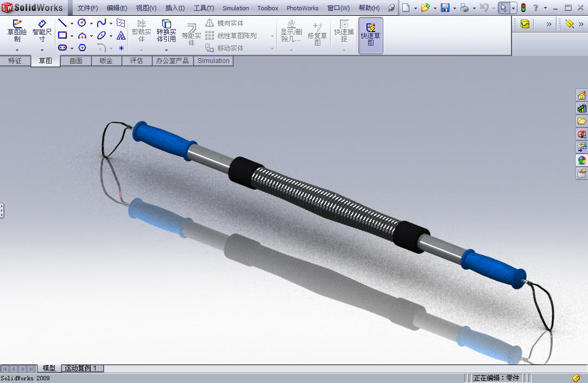The width and height of the screenshot is (588, 383).
Task: Select the Line sketch tool
Action: 62,23
